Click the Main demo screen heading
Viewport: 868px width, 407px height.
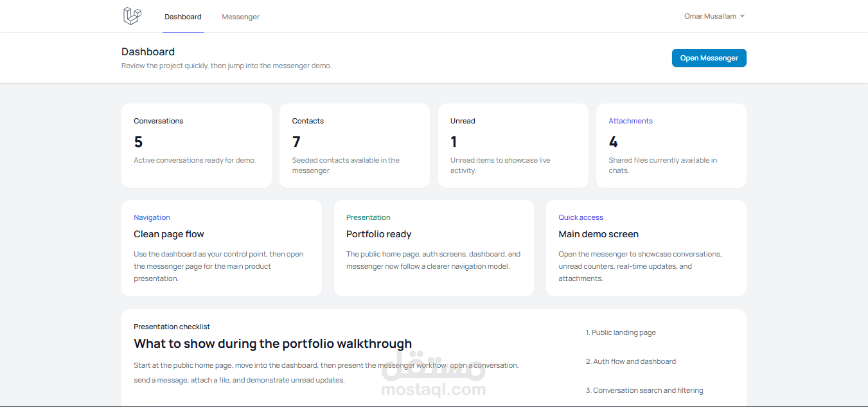[x=598, y=234]
